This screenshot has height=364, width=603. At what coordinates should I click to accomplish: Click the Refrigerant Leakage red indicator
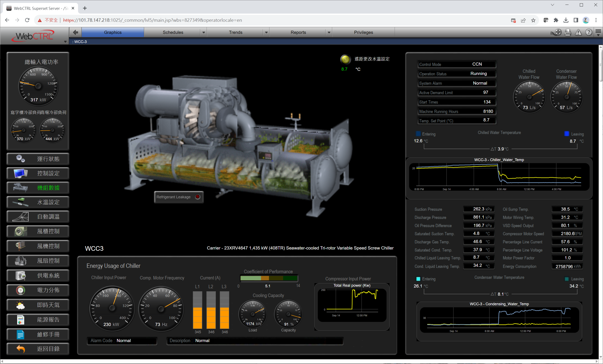198,197
